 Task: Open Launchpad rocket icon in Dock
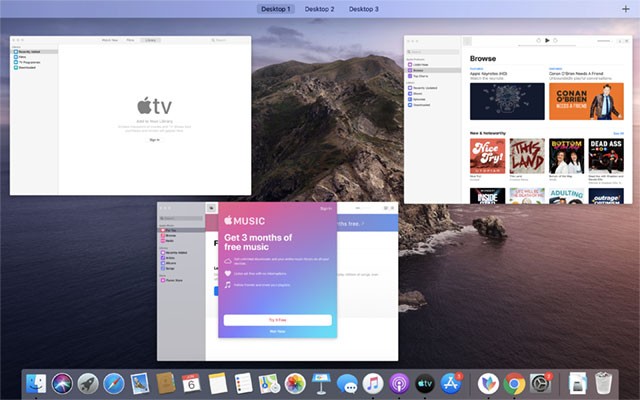88,384
